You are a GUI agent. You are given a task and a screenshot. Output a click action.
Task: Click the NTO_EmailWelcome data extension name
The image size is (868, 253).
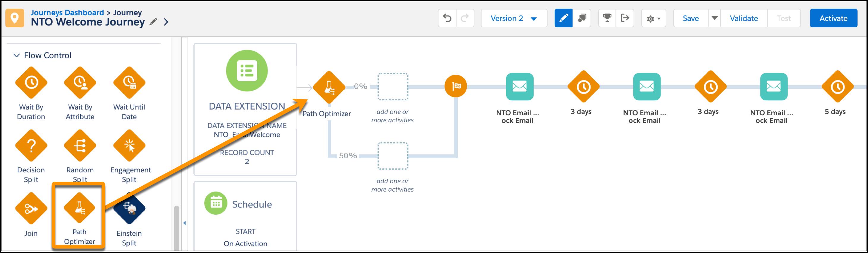pyautogui.click(x=247, y=135)
